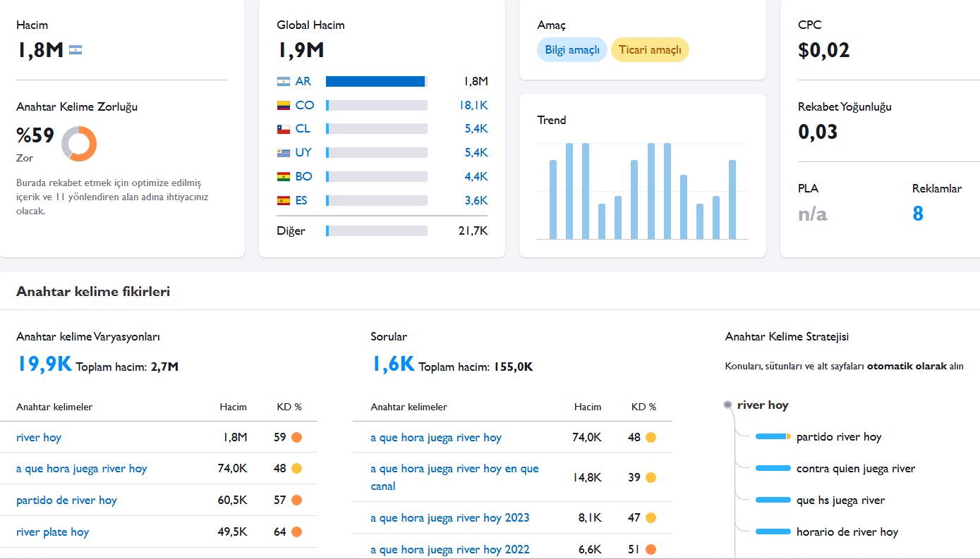Click the Bolivia flag icon beside BO
980x559 pixels.
[284, 177]
